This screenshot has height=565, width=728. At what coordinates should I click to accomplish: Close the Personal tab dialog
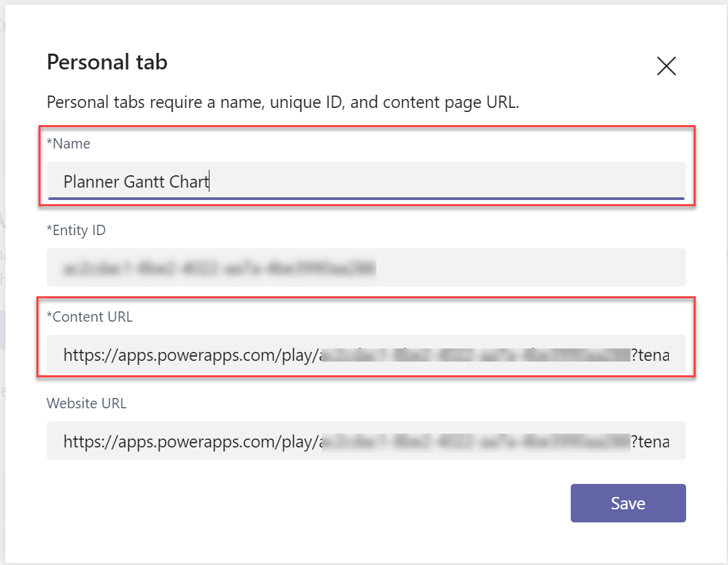coord(666,66)
